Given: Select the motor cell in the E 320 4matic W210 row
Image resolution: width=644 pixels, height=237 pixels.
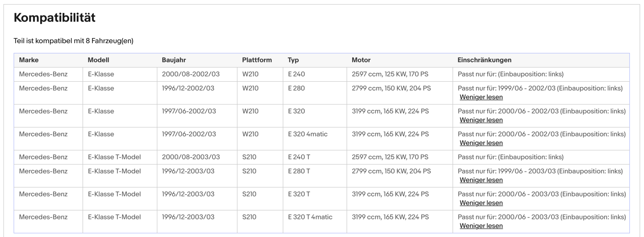Looking at the screenshot, I should tap(391, 134).
